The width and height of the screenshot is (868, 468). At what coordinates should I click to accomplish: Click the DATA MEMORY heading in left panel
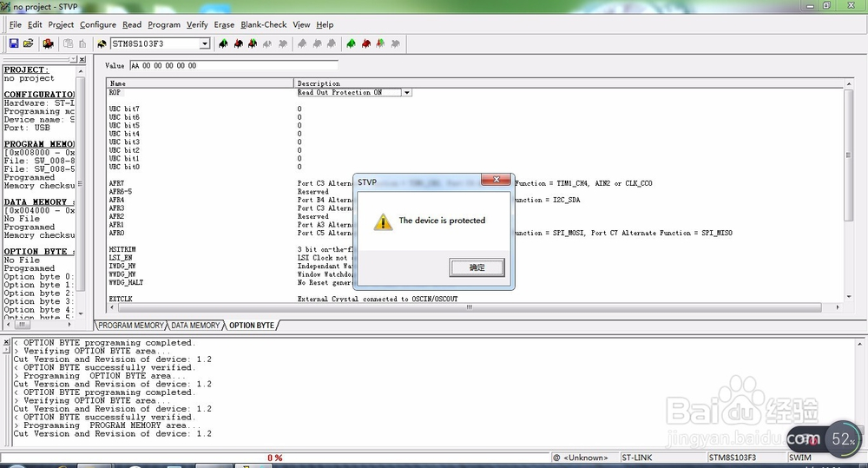(39, 202)
